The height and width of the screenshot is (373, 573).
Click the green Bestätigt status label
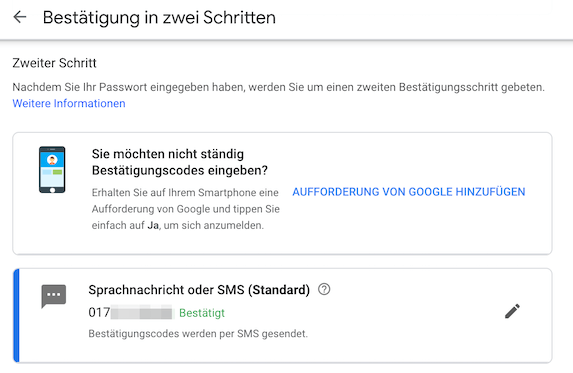coord(202,313)
